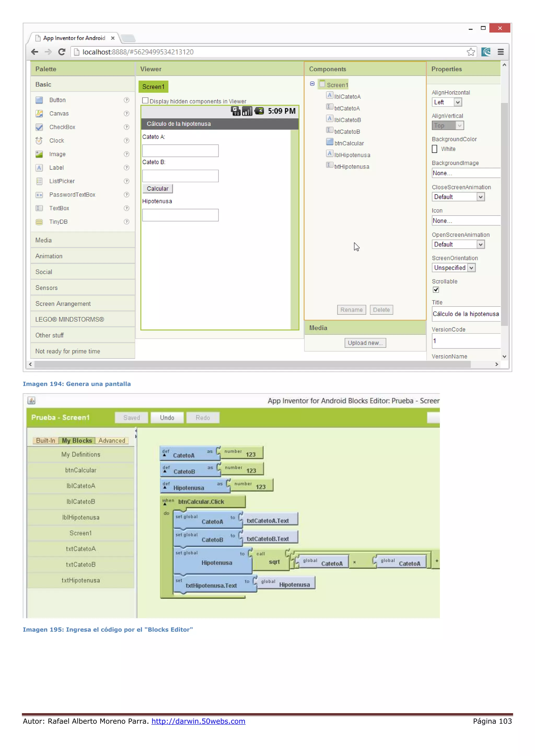Screen dimensions: 535x756
Task: Pick the TextBox palette icon
Action: tap(39, 208)
